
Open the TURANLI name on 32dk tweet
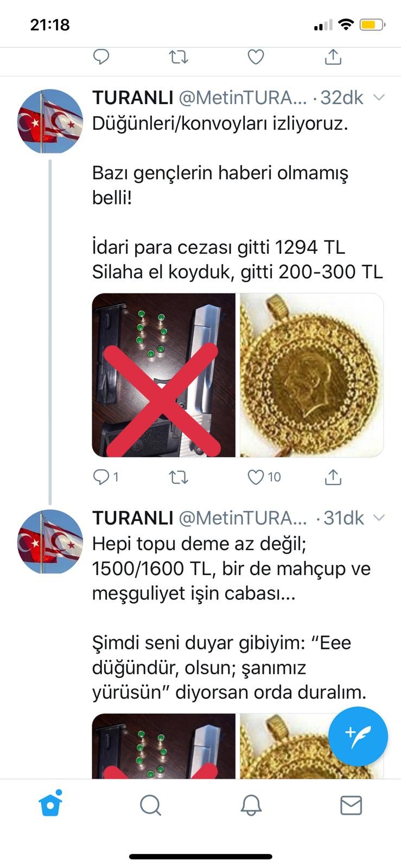(133, 98)
